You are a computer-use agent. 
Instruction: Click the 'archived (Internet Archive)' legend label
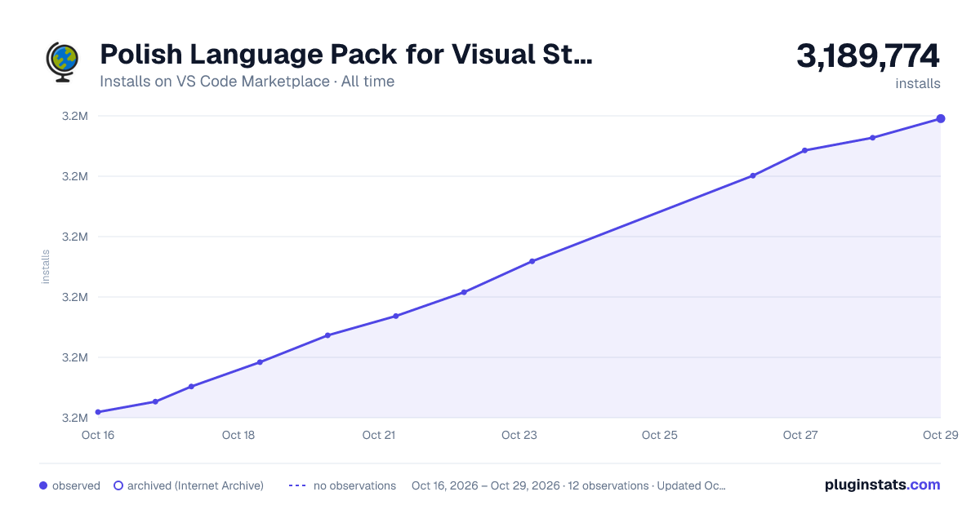pos(195,485)
